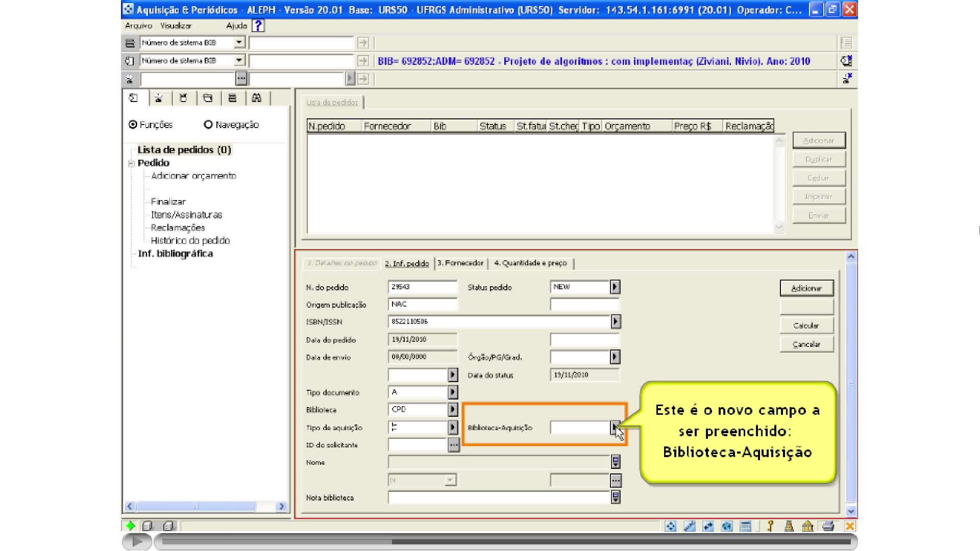Click the first document icon in status bar
Screen dimensions: 980x551
click(148, 525)
